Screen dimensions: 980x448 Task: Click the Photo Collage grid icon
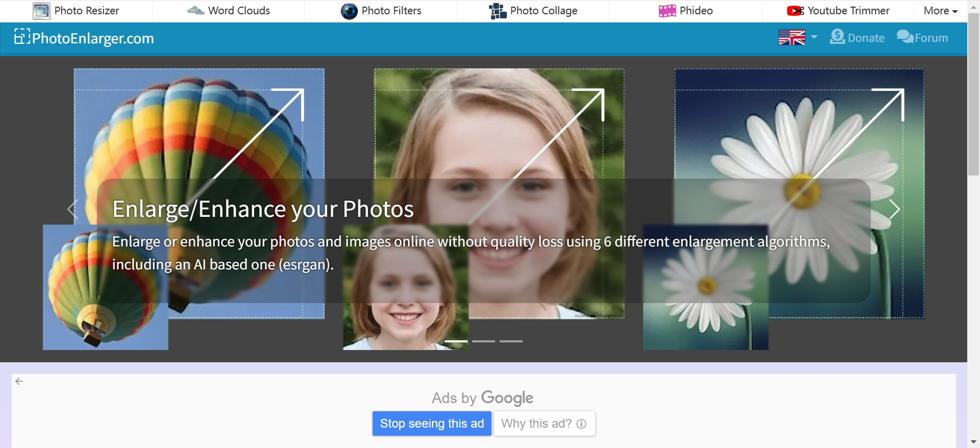pos(498,11)
